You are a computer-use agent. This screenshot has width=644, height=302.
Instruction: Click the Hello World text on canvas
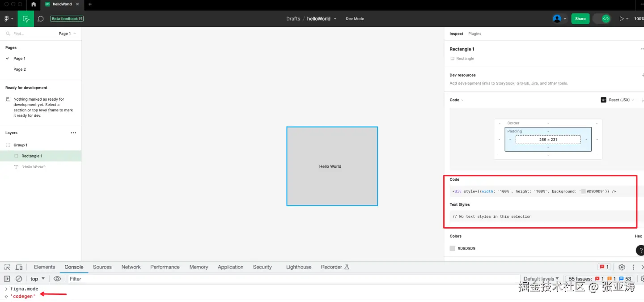330,166
